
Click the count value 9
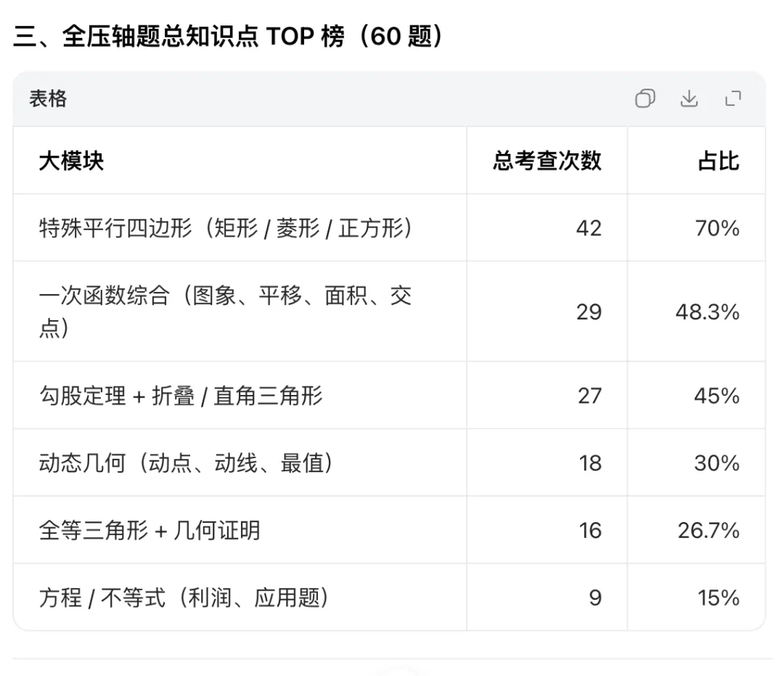pos(595,598)
